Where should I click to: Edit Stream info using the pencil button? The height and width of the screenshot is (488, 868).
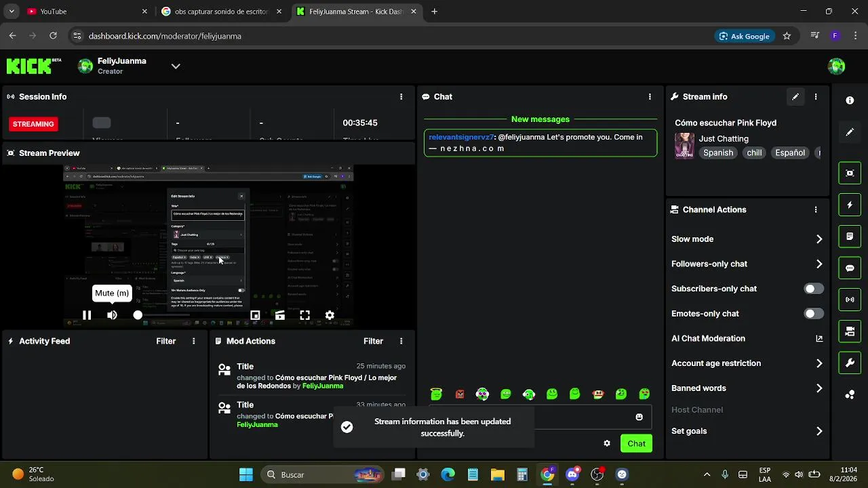coord(795,97)
